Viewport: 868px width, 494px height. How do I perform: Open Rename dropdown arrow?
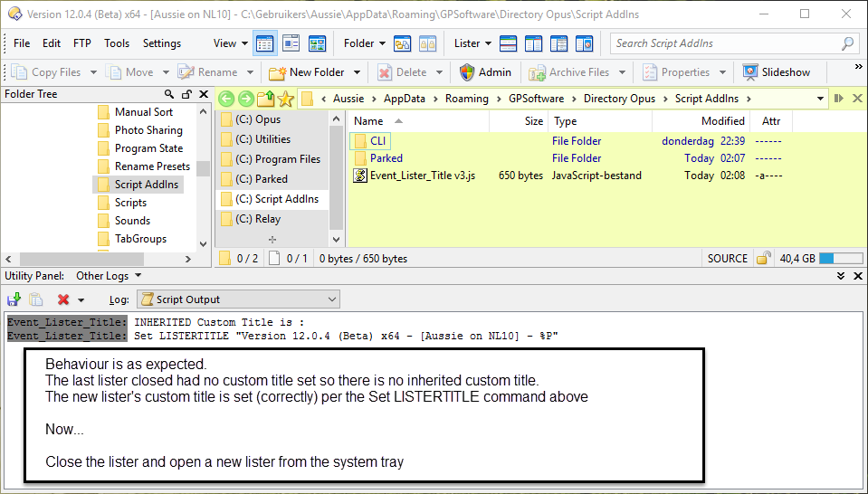coord(250,72)
